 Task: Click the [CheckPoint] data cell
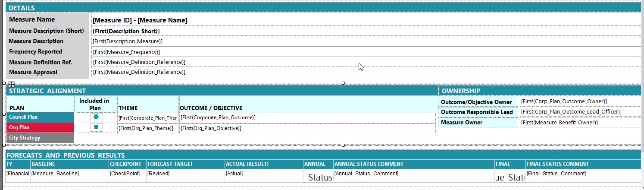point(128,175)
